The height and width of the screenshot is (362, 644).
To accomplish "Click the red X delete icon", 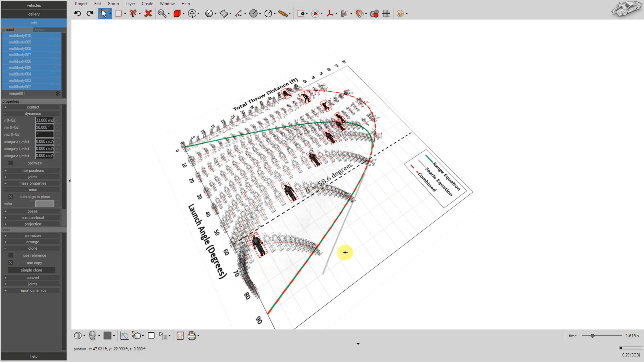I will pyautogui.click(x=148, y=13).
